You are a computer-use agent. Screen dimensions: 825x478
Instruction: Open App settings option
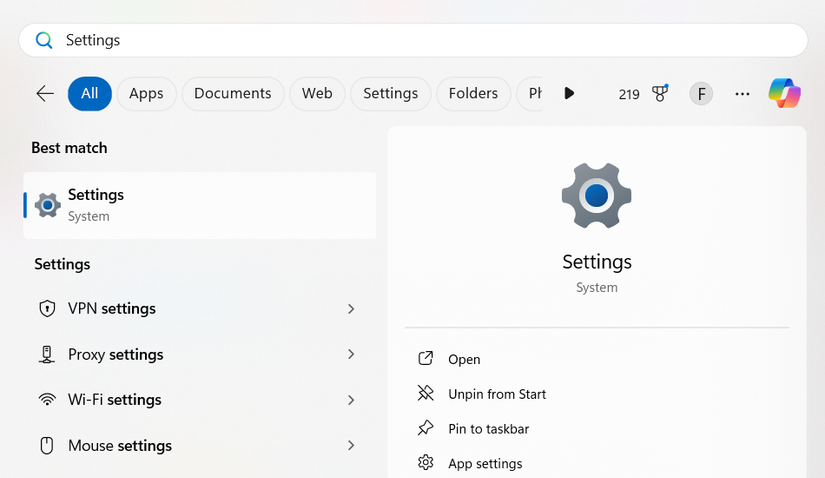[485, 463]
